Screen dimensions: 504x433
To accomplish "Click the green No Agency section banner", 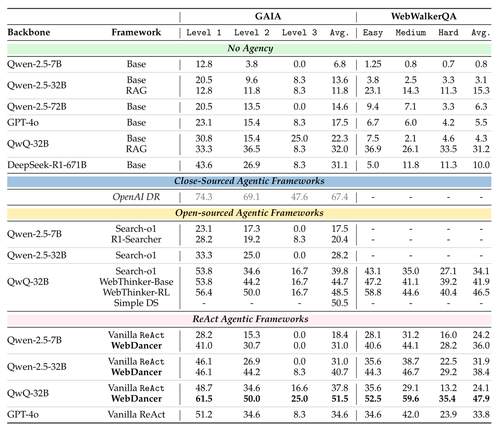I will coord(250,48).
